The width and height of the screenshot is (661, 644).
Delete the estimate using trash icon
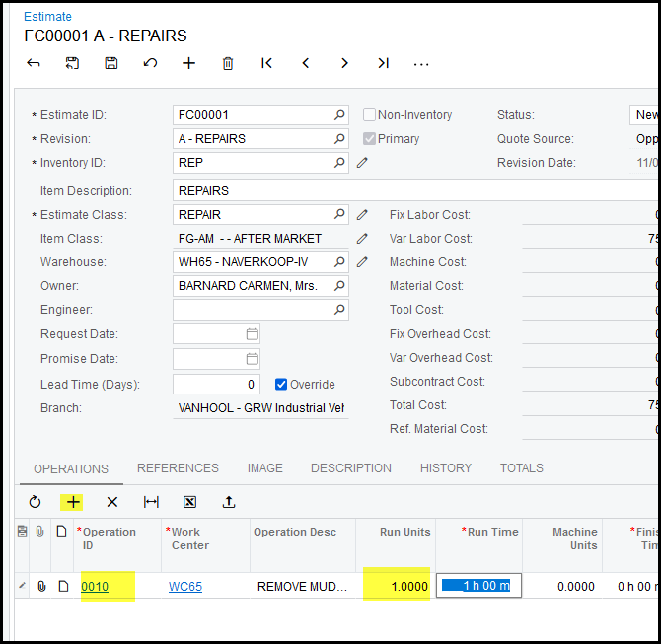coord(228,63)
